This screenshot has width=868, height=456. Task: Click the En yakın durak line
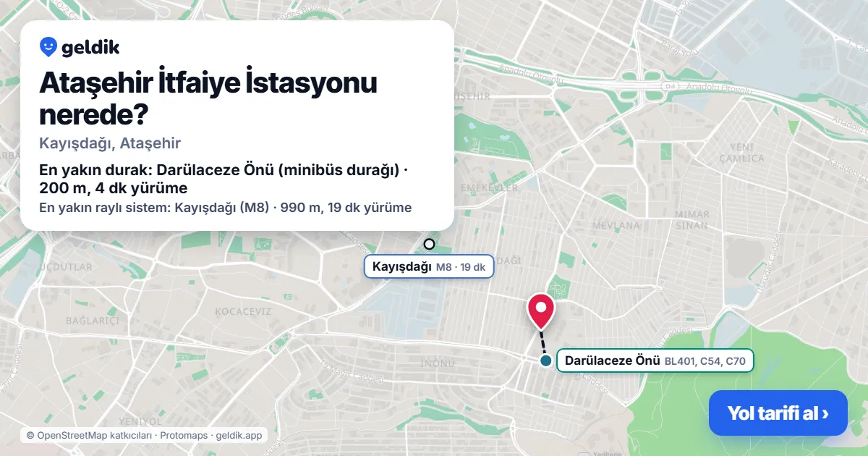[x=224, y=180]
